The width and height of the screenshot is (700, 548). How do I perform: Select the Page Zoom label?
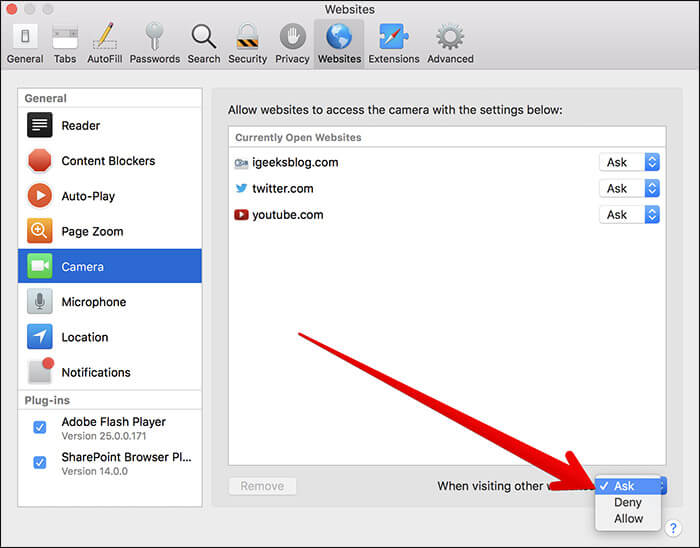[92, 232]
